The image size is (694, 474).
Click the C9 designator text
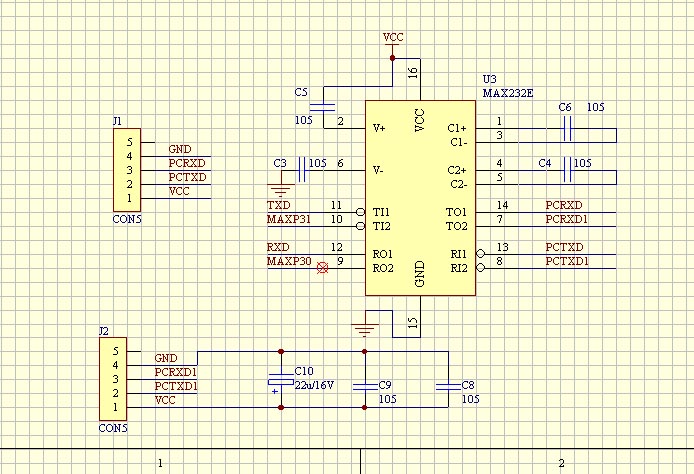pyautogui.click(x=385, y=385)
